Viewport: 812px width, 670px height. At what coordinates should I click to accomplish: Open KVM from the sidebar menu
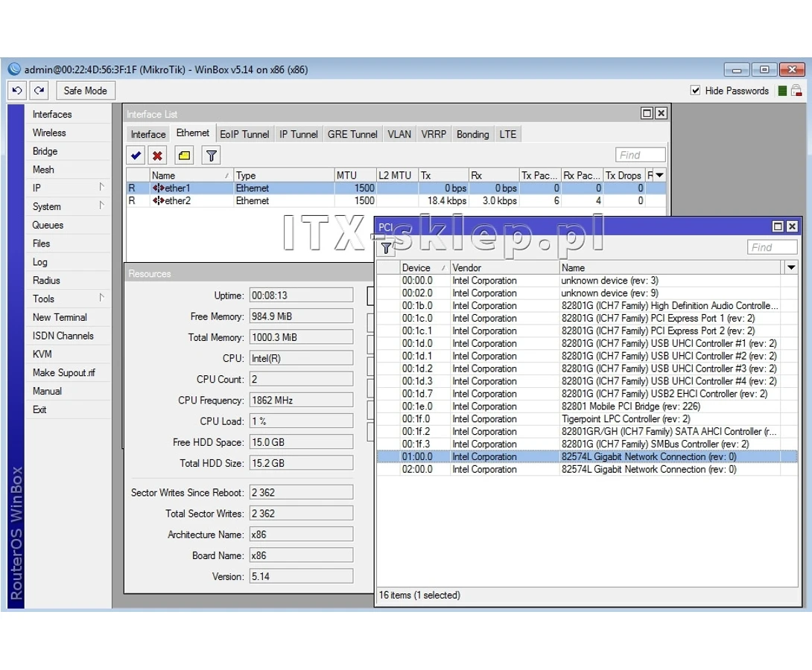pos(68,354)
